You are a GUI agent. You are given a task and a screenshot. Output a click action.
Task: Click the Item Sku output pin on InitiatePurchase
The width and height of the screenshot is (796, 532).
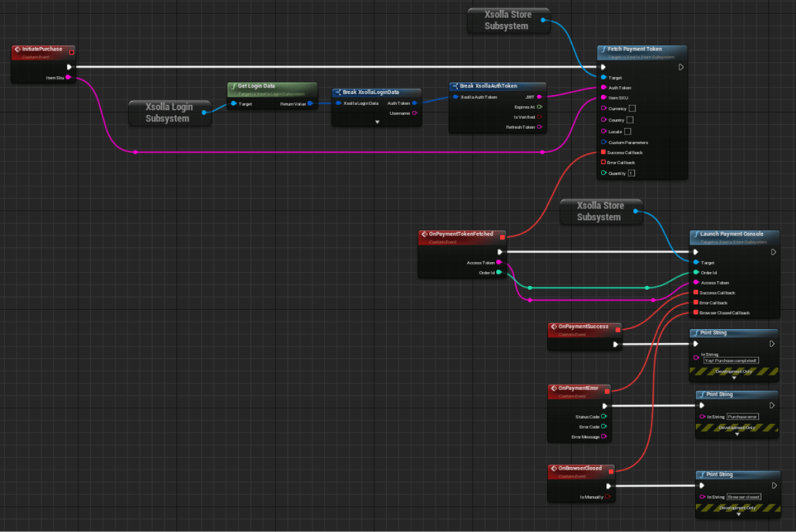[x=68, y=78]
